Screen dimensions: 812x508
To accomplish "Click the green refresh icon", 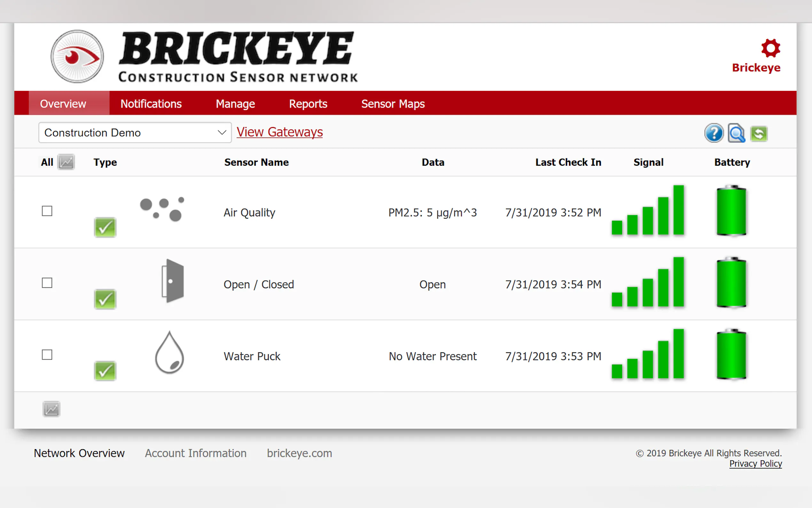I will pos(759,134).
